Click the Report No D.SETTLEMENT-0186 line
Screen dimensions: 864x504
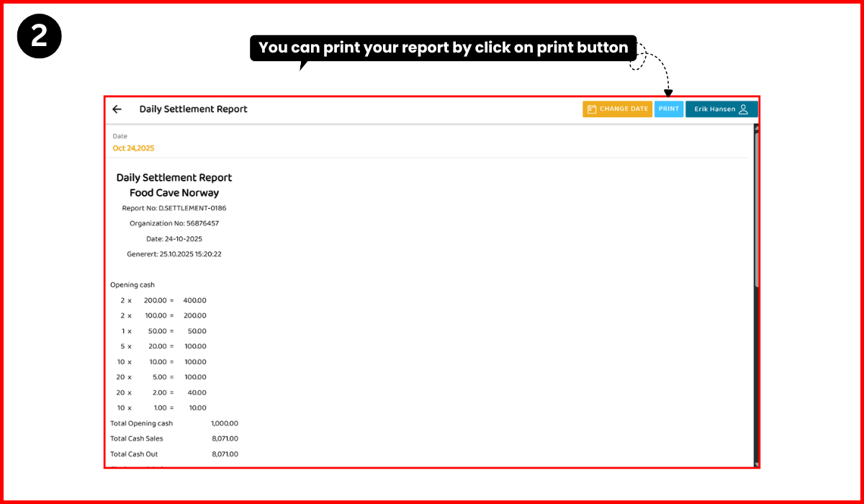[x=174, y=208]
